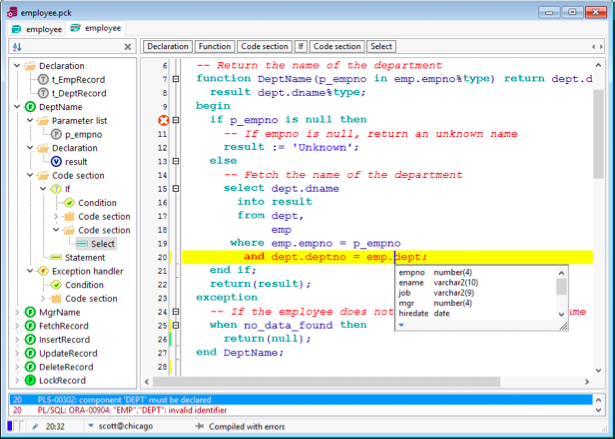Click the wrench icon in the status bar
The height and width of the screenshot is (439, 615).
35,426
